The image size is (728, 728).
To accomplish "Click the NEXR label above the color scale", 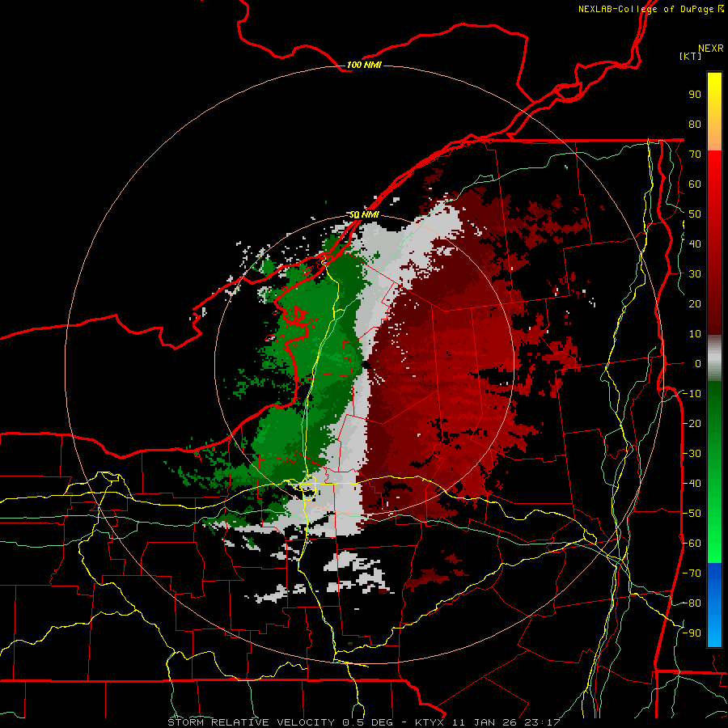I will click(710, 49).
